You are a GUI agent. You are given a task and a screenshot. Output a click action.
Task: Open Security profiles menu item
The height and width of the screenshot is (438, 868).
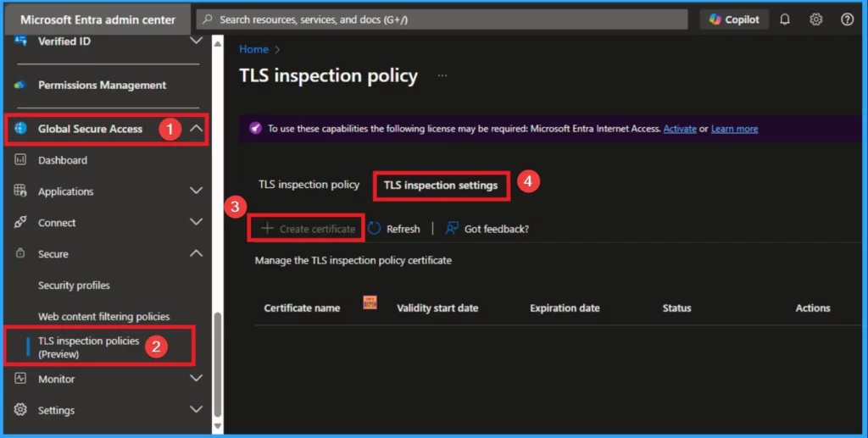coord(74,286)
